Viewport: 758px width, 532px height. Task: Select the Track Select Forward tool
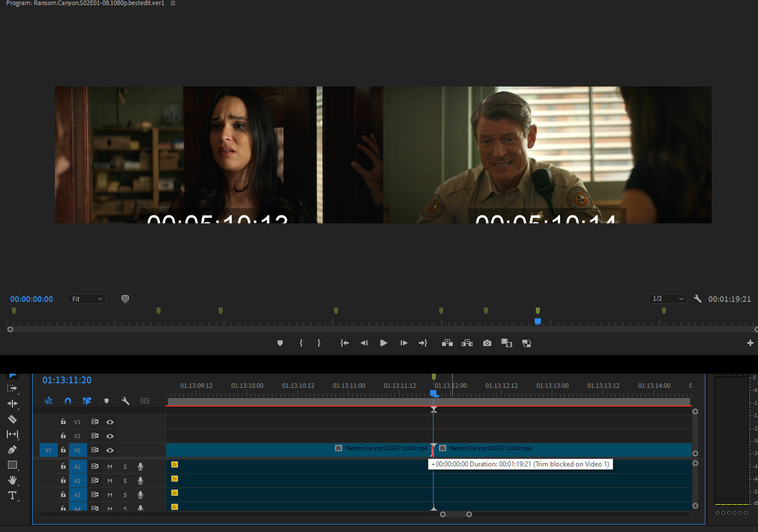[x=12, y=388]
